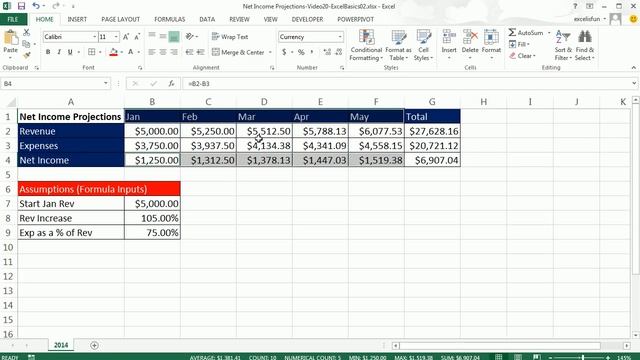Click the Paste clipboard icon
The width and height of the screenshot is (640, 360).
(x=11, y=38)
